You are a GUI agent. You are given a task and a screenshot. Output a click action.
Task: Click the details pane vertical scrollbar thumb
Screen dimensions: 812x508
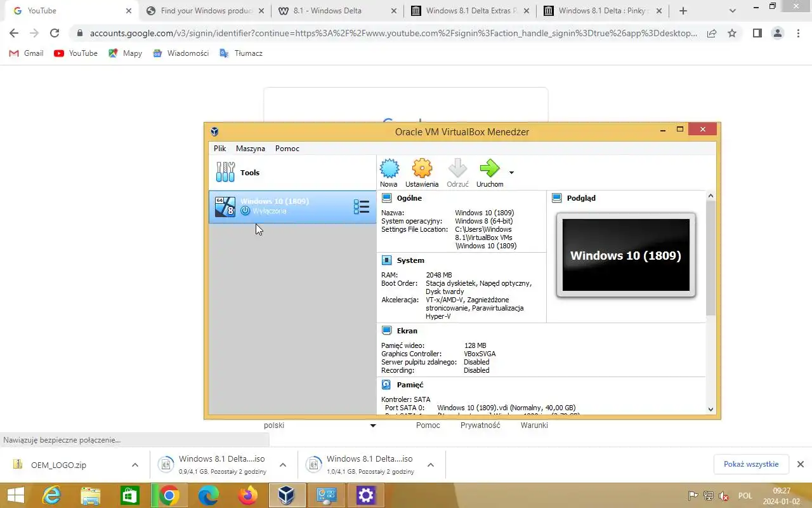(710, 258)
